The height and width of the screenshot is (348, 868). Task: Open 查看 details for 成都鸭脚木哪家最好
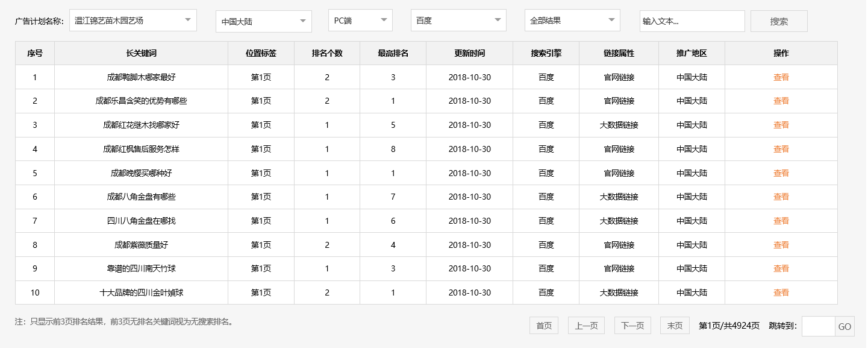pos(781,77)
